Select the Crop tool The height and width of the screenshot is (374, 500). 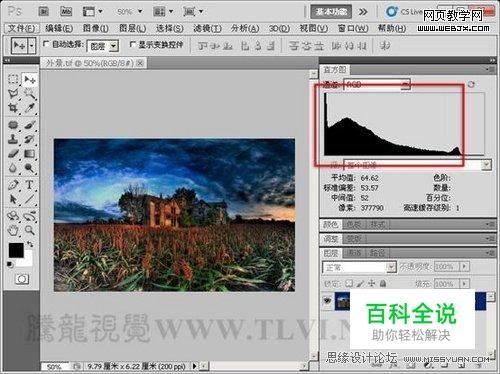(x=13, y=108)
